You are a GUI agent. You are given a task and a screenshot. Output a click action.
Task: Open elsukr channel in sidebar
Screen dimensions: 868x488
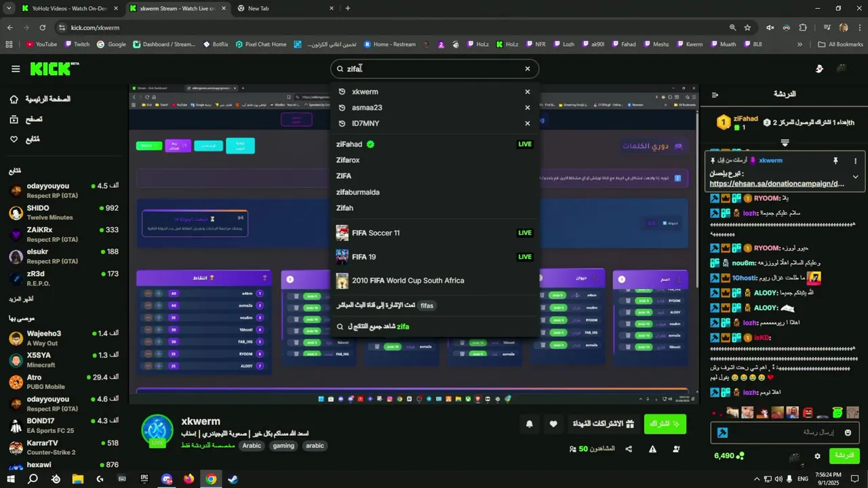[64, 256]
